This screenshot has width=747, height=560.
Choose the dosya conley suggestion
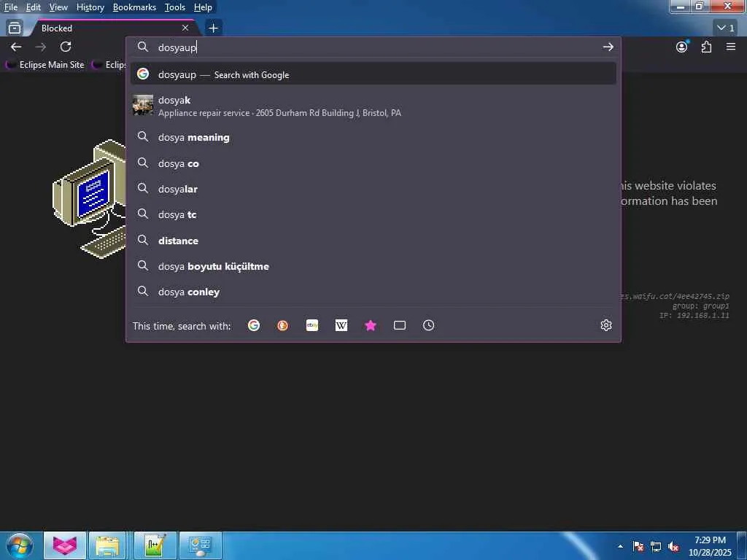(x=373, y=292)
